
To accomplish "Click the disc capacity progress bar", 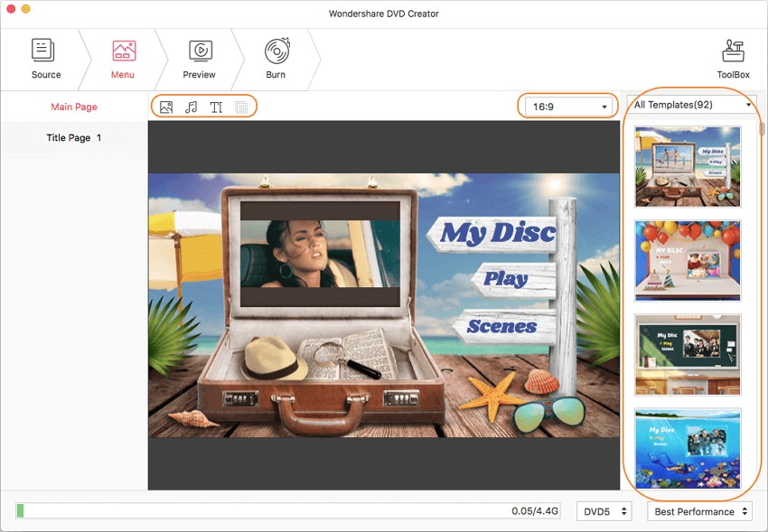I will pyautogui.click(x=289, y=511).
